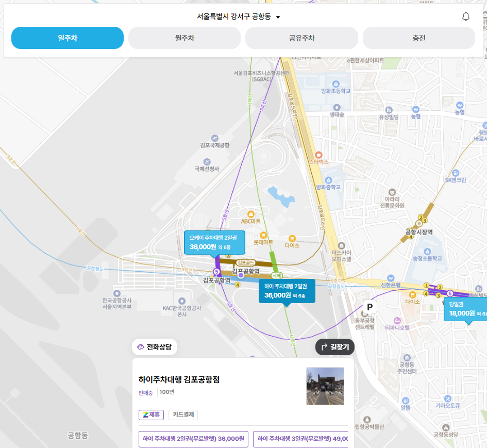The image size is (487, 448).
Task: Click the 알뜰 gas station icon
Action: [405, 401]
